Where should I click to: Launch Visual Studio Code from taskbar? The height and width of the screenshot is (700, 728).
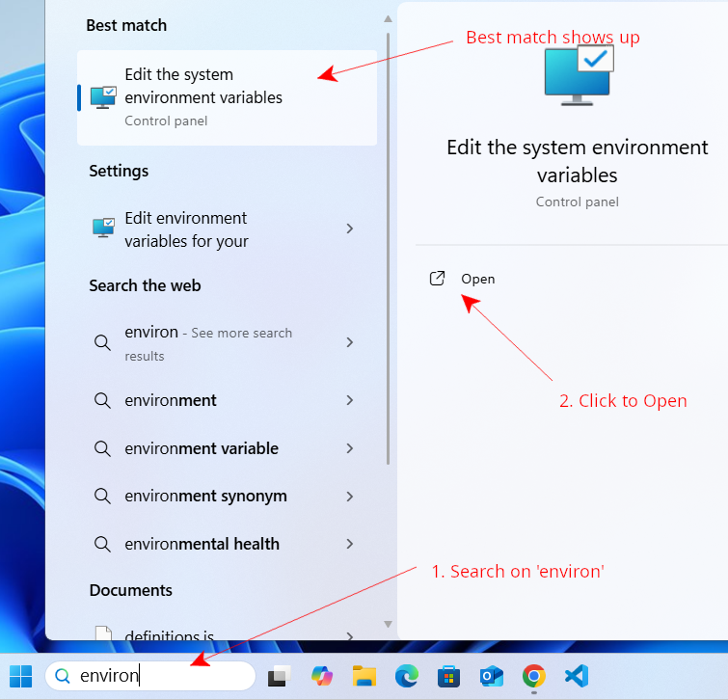577,676
